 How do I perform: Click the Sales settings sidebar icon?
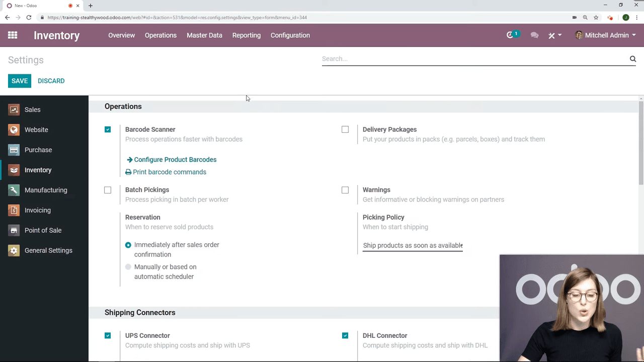click(14, 110)
